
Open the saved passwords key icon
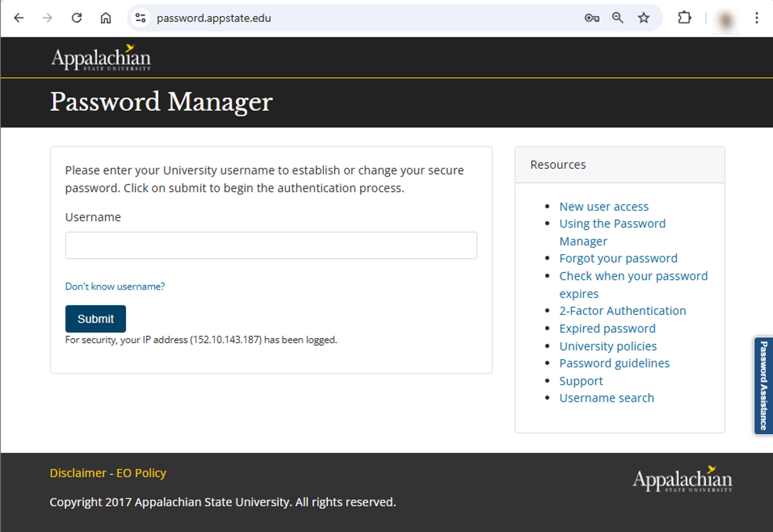click(x=592, y=18)
